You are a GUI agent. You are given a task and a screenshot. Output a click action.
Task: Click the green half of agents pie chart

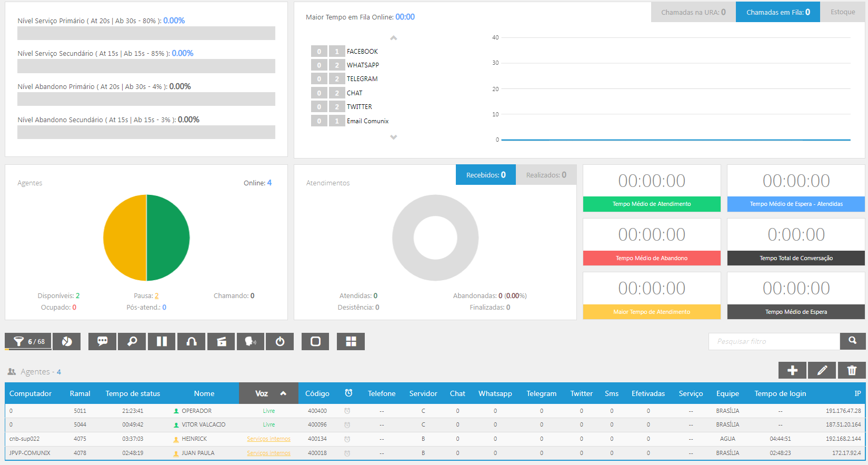[x=168, y=238]
